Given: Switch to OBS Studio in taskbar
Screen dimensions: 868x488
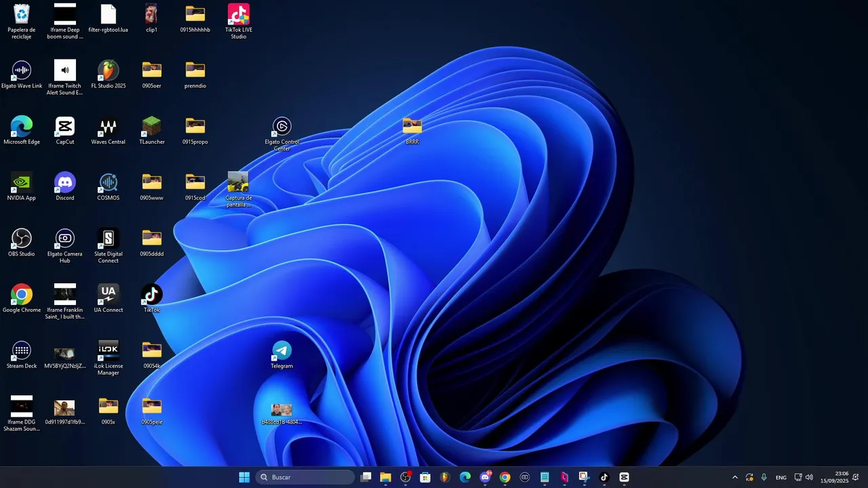Looking at the screenshot, I should (x=406, y=477).
